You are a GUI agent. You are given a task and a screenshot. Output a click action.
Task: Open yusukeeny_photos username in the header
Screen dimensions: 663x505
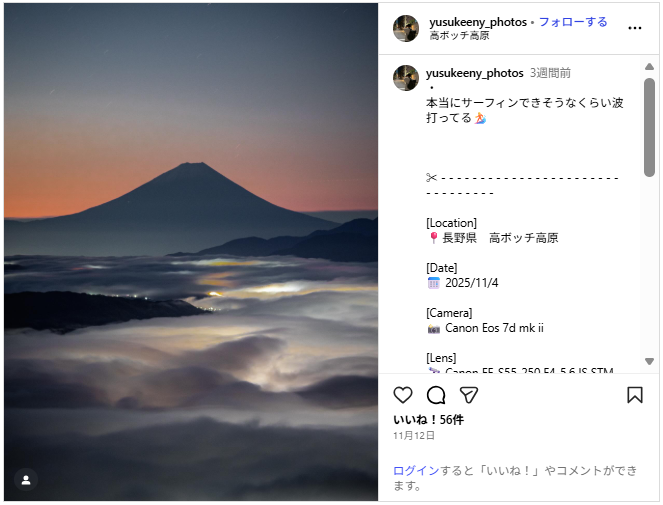point(478,22)
